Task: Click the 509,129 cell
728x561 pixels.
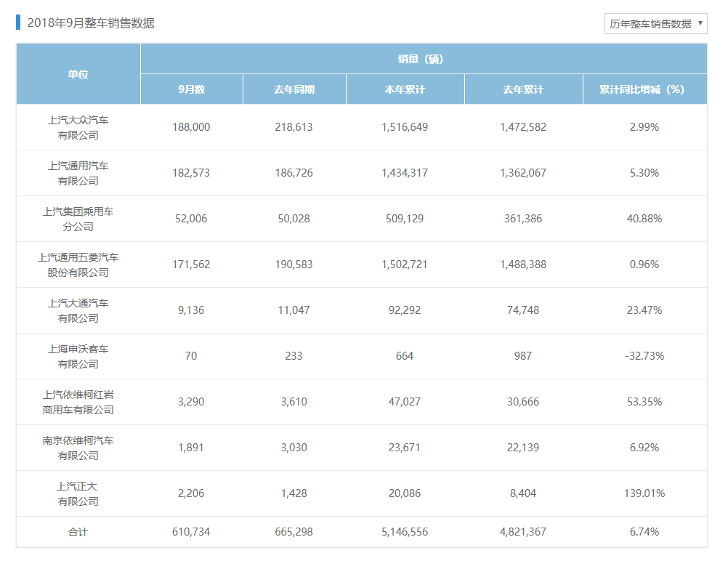Action: coord(405,219)
